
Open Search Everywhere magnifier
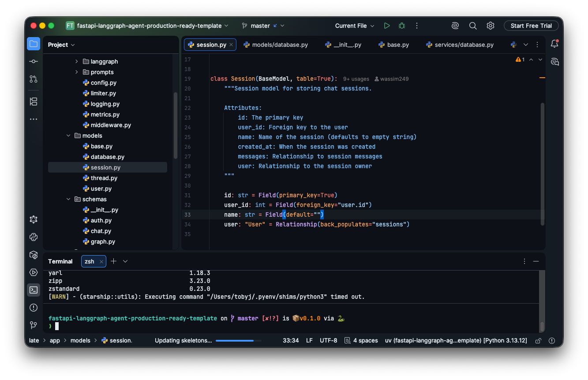[x=473, y=26]
